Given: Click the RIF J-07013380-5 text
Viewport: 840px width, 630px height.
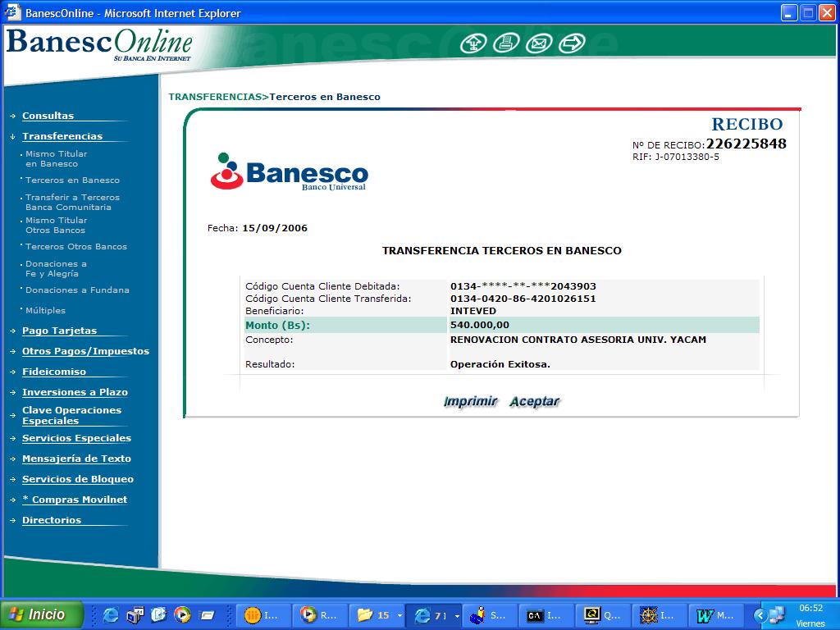Looking at the screenshot, I should (676, 157).
